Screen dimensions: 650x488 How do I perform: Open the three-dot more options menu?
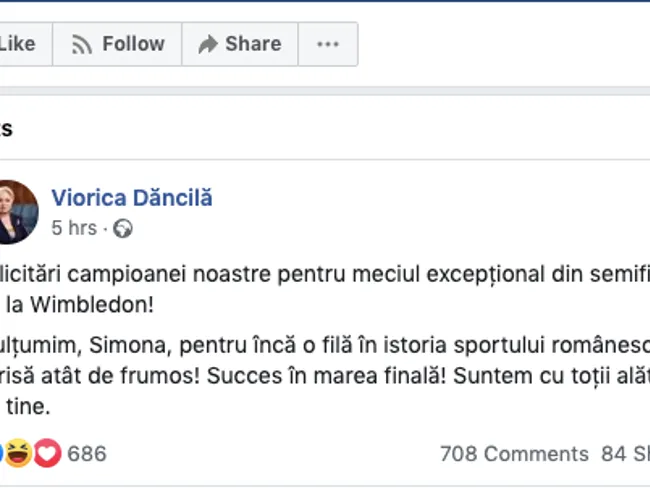click(x=327, y=44)
